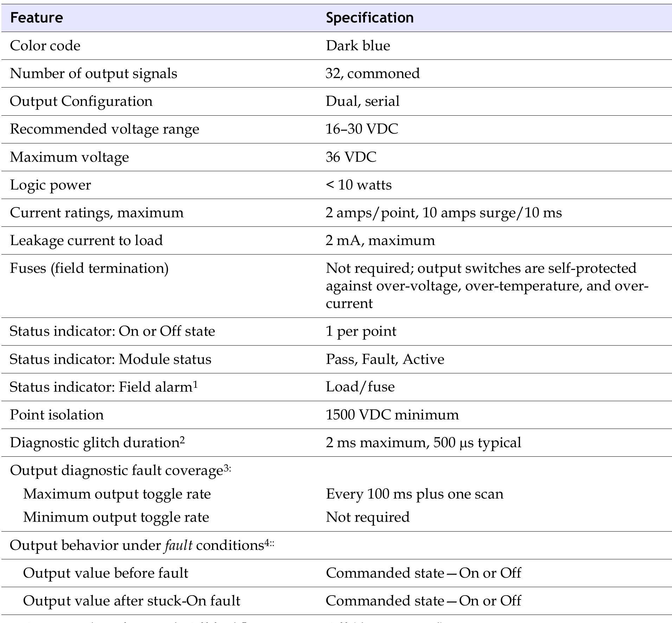
Task: Select the 32, commoned value
Action: pyautogui.click(x=372, y=73)
